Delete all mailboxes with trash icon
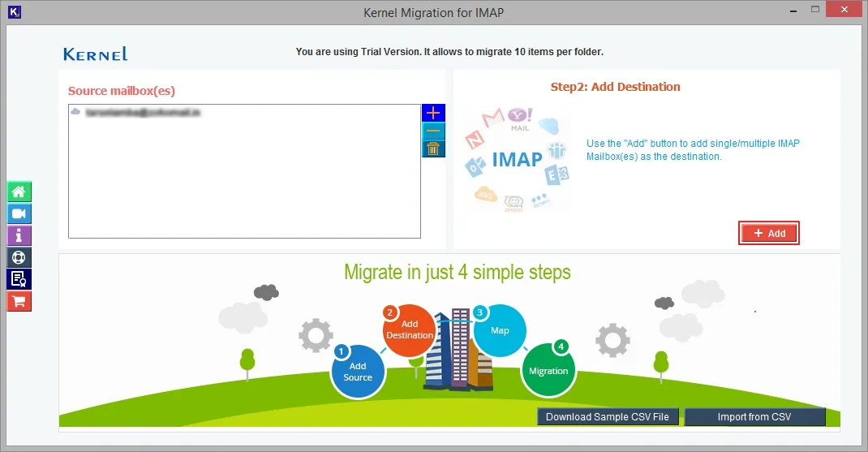The height and width of the screenshot is (452, 868). pos(433,149)
